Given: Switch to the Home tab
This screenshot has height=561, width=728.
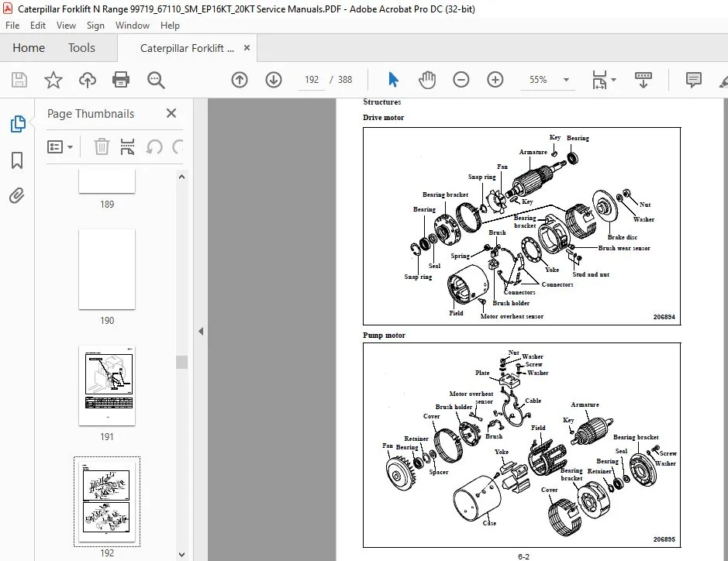Looking at the screenshot, I should click(x=29, y=48).
